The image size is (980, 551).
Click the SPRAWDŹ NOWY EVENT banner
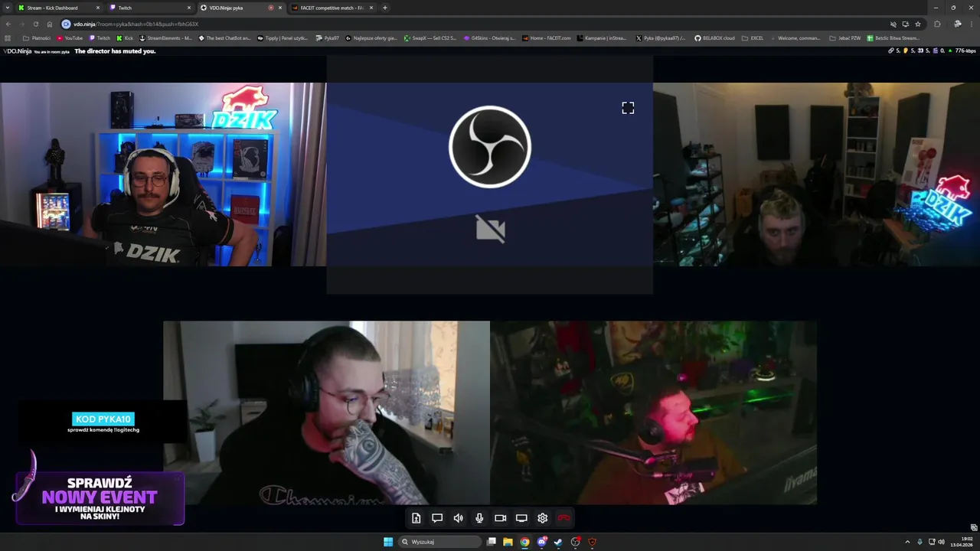(100, 498)
